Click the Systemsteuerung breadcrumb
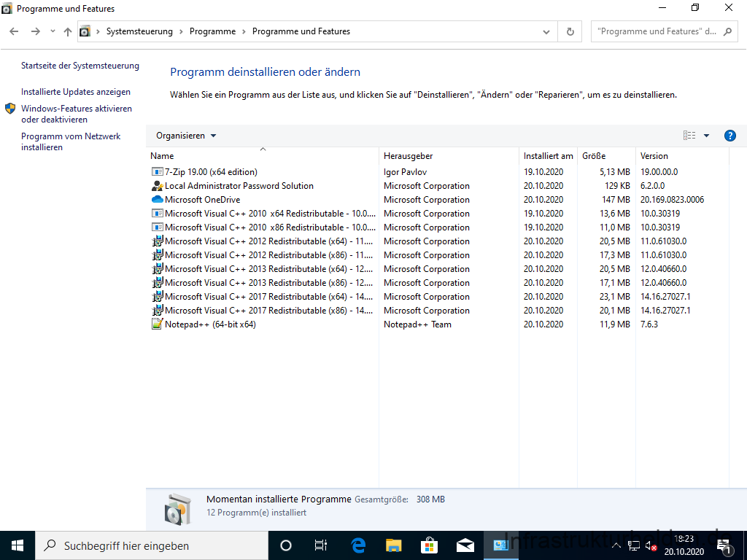Image resolution: width=747 pixels, height=560 pixels. click(x=139, y=31)
